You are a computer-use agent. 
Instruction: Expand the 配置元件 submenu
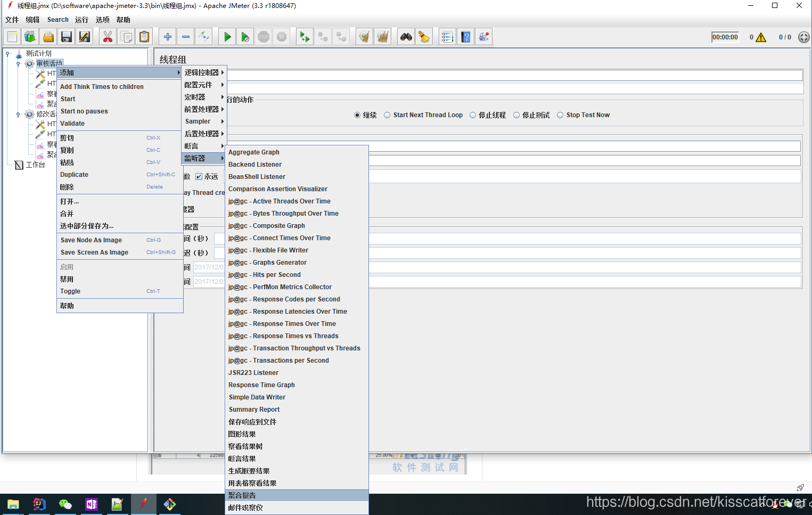pos(204,85)
